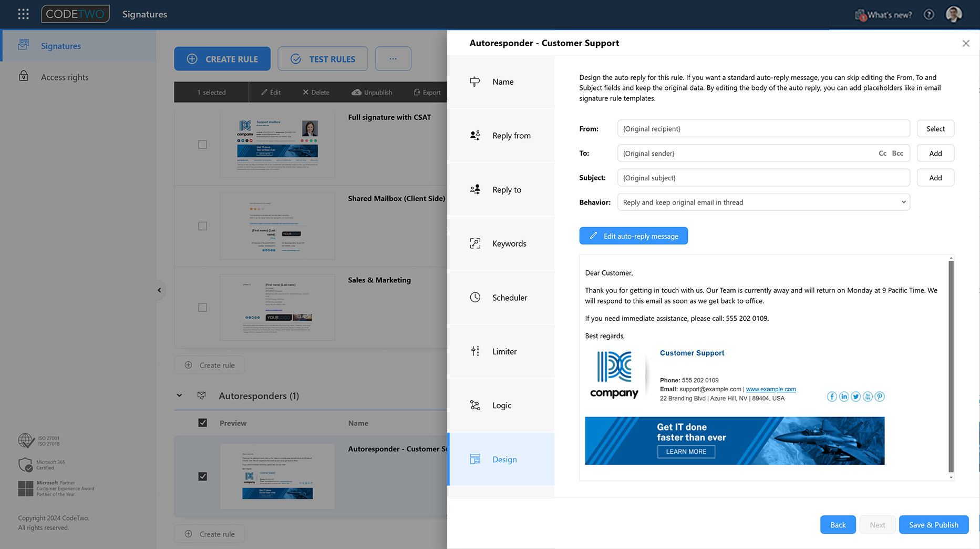Go to the Reply to step
This screenshot has height=549, width=980.
[501, 190]
